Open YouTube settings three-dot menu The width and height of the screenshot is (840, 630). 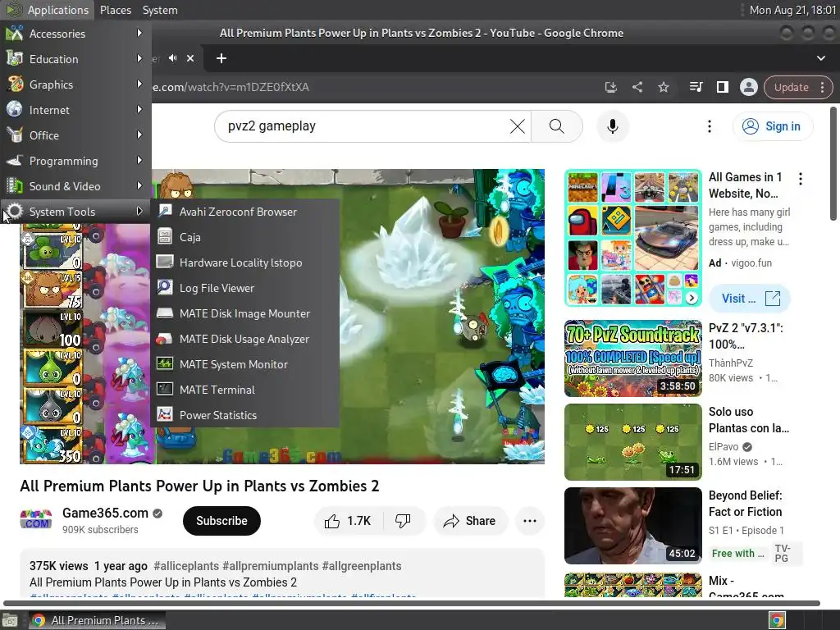710,126
